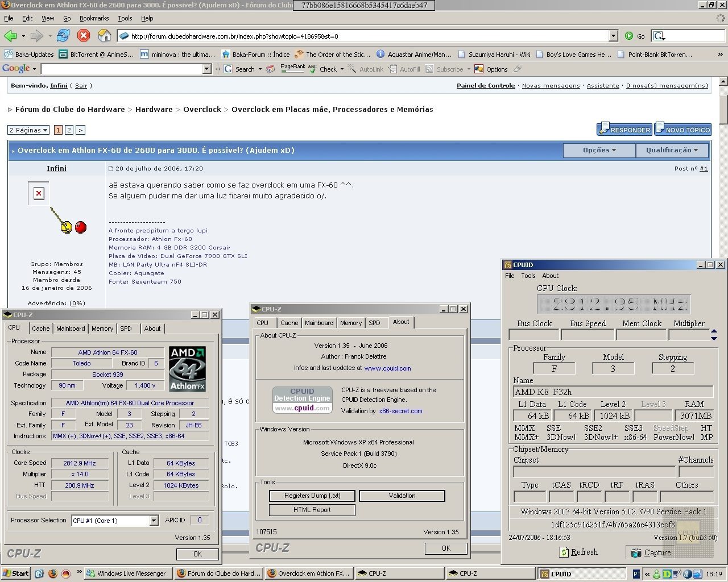Open The Order of the Stick bookmark
Image resolution: width=728 pixels, height=582 pixels.
click(x=333, y=55)
